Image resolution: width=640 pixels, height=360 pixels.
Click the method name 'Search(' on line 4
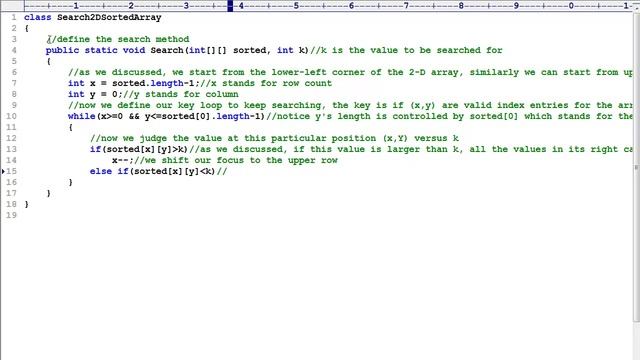[x=169, y=51]
